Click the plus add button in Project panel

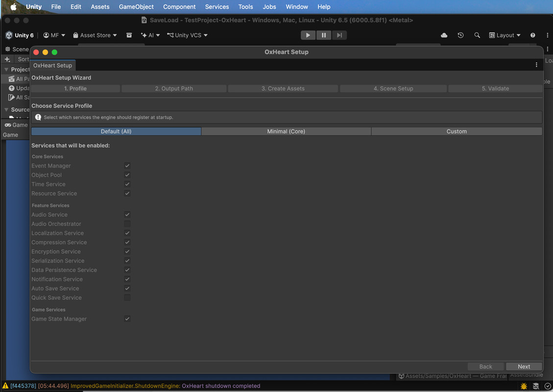(x=7, y=59)
